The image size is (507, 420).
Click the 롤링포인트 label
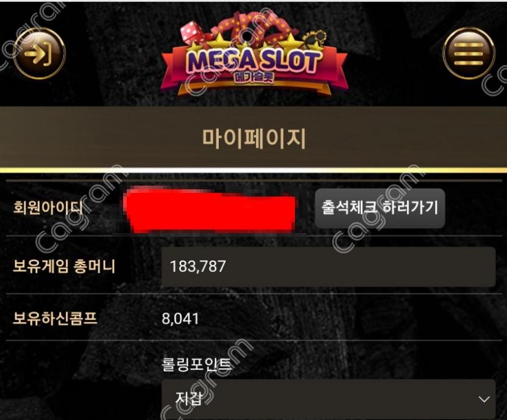click(197, 365)
